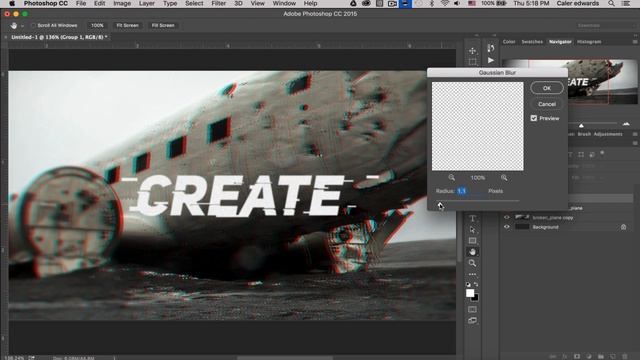Switch to the Color tab

[509, 42]
